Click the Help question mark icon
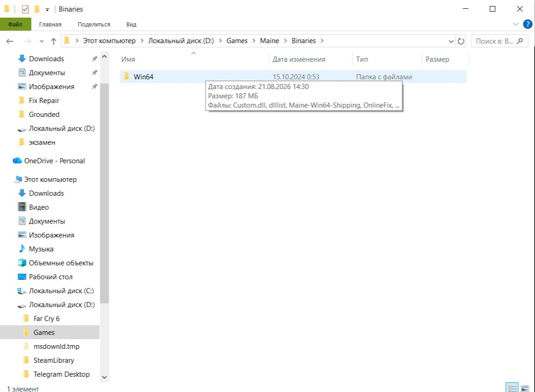Viewport: 535px width, 392px height. click(x=528, y=24)
